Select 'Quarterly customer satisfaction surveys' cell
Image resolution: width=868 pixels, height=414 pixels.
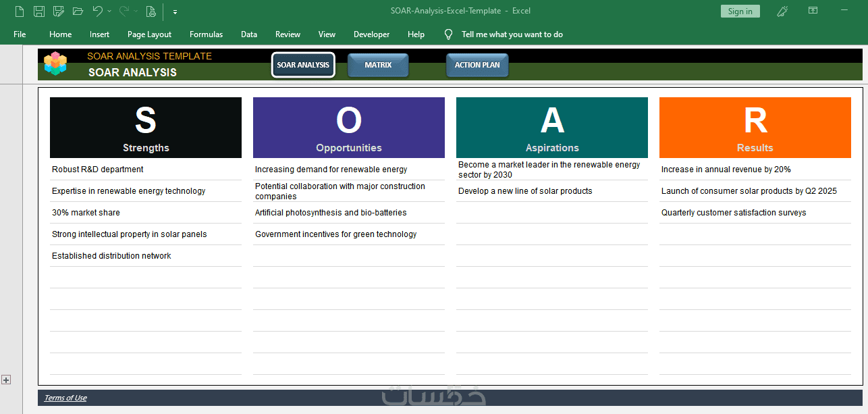(755, 213)
